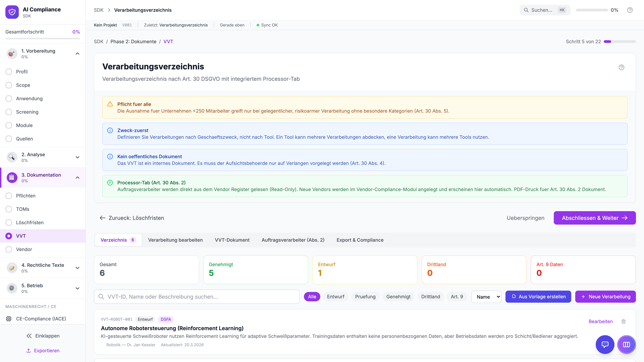Click the Exportieren upload icon

[x=29, y=350]
